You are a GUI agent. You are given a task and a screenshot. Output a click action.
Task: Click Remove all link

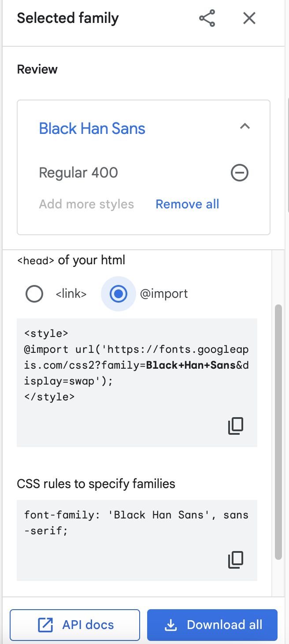point(187,204)
